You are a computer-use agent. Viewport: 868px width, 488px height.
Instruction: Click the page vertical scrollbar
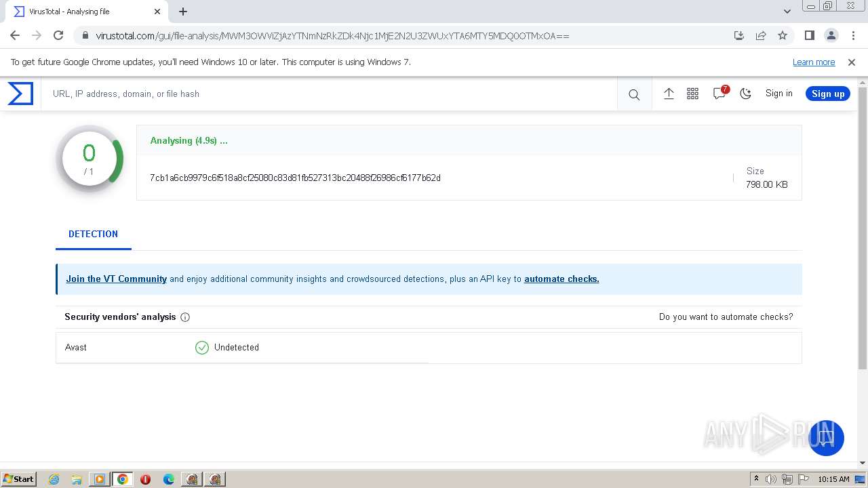coord(863,227)
